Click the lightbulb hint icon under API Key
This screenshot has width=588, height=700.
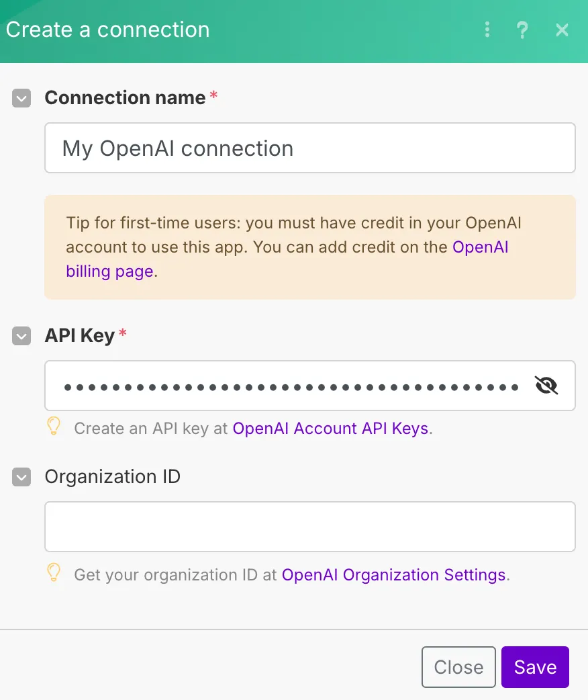54,427
